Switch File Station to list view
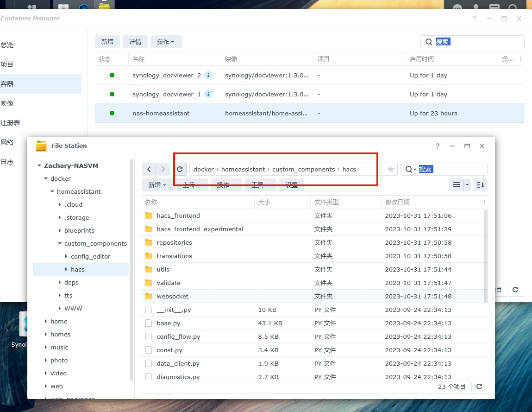Viewport: 532px width, 412px height. pyautogui.click(x=457, y=185)
